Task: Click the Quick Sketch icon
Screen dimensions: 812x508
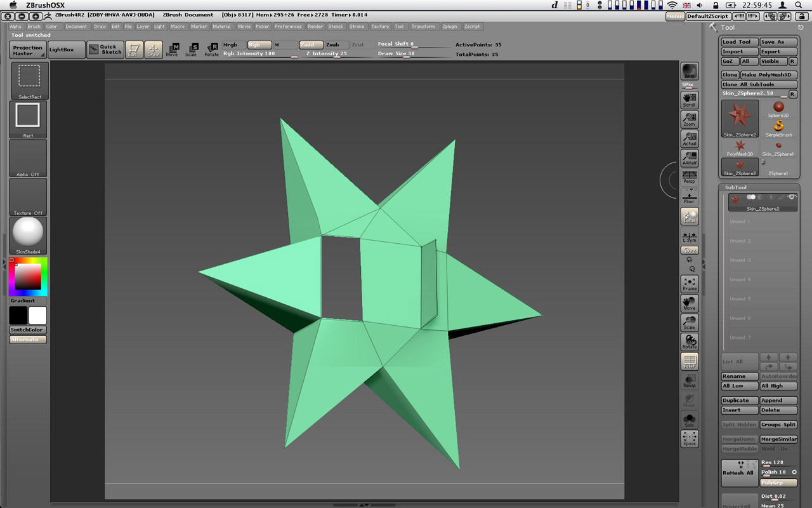Action: coord(105,50)
